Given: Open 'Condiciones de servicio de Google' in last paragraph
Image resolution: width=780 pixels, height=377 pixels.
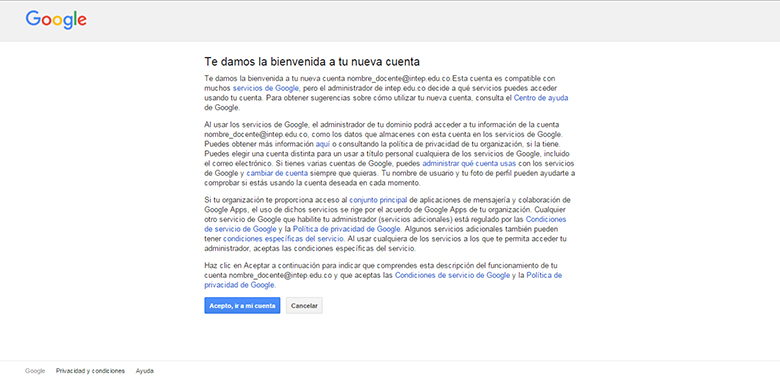Looking at the screenshot, I should point(452,275).
